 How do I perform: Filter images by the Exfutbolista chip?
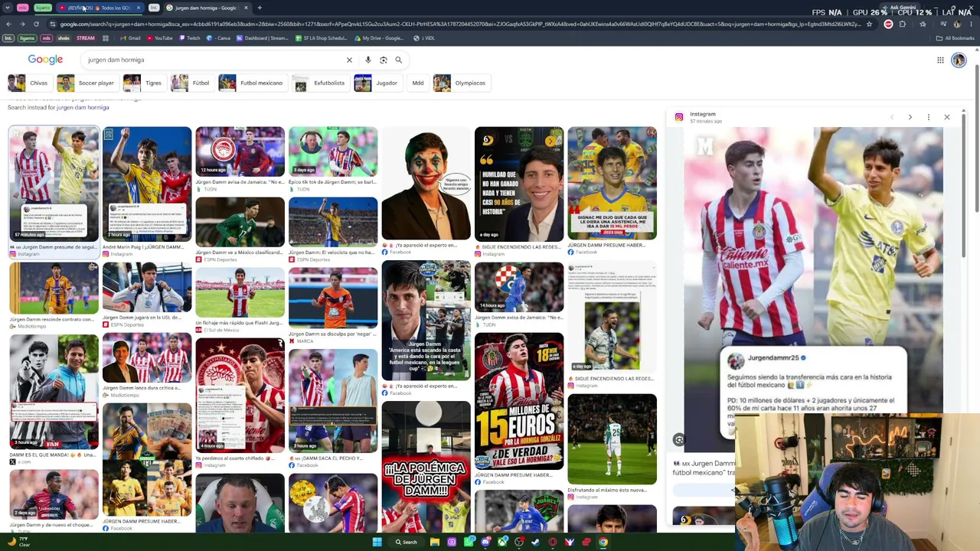point(319,83)
